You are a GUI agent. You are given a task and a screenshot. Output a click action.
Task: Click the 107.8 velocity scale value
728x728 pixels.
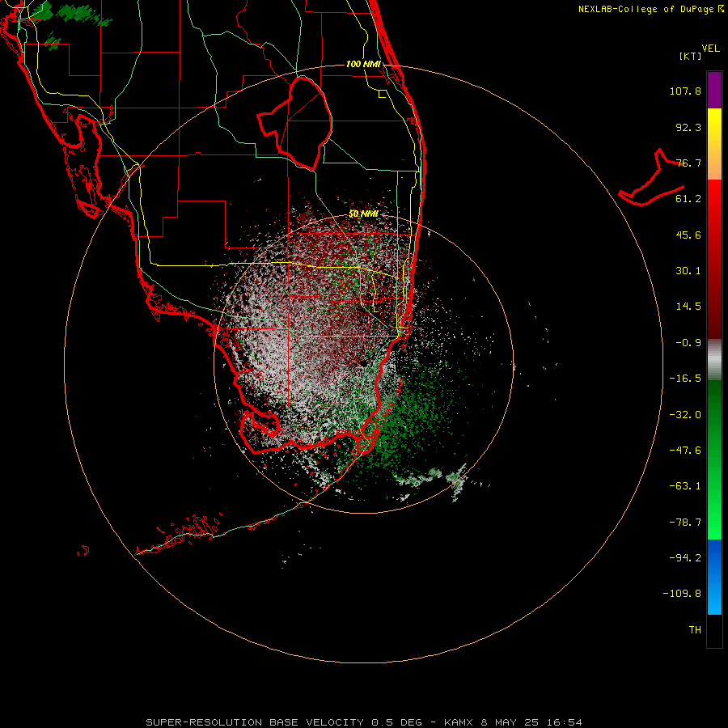[x=685, y=91]
